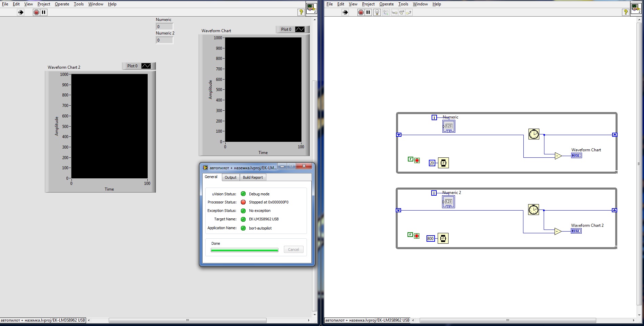Click right shift register of upper loop
The height and width of the screenshot is (326, 644).
tap(615, 135)
